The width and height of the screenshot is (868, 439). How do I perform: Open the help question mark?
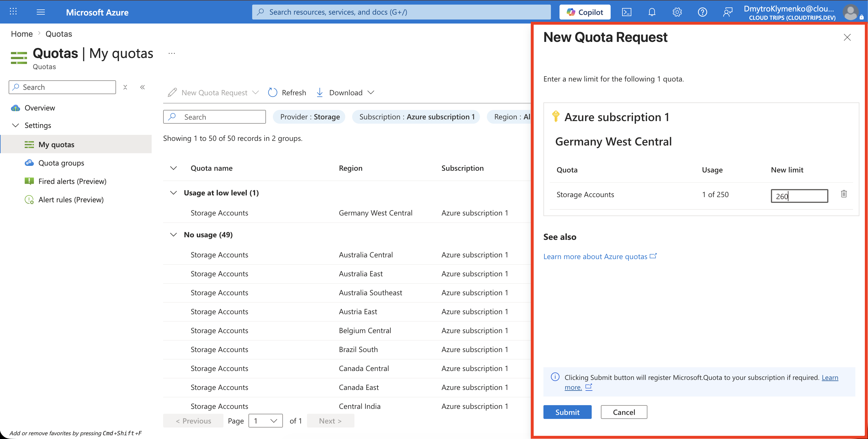pos(702,12)
